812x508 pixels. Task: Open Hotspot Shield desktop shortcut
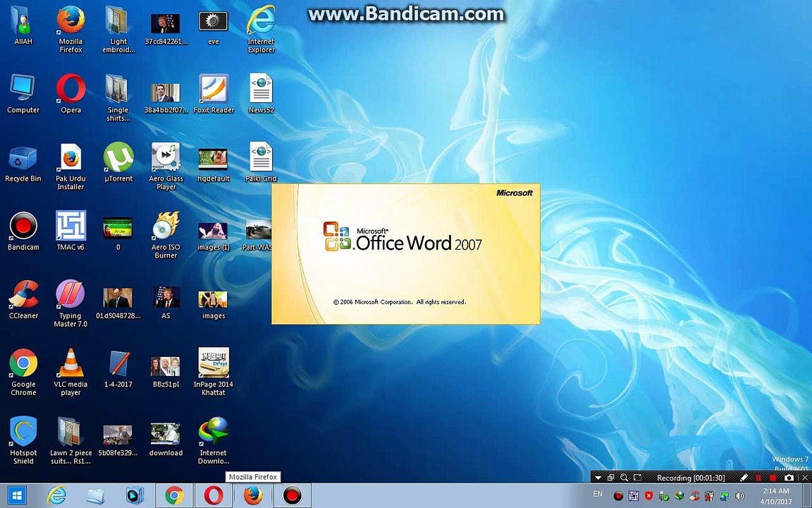tap(23, 440)
